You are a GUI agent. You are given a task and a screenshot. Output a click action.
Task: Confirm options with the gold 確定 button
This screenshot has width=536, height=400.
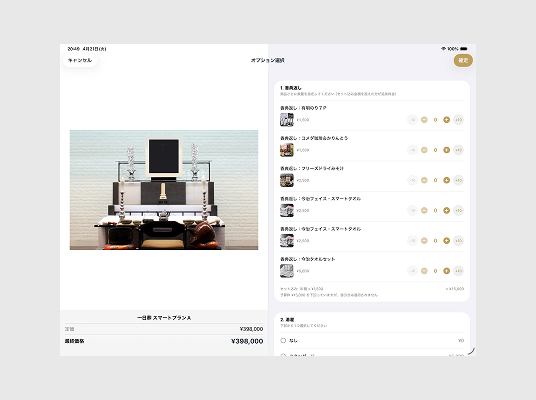pos(463,60)
